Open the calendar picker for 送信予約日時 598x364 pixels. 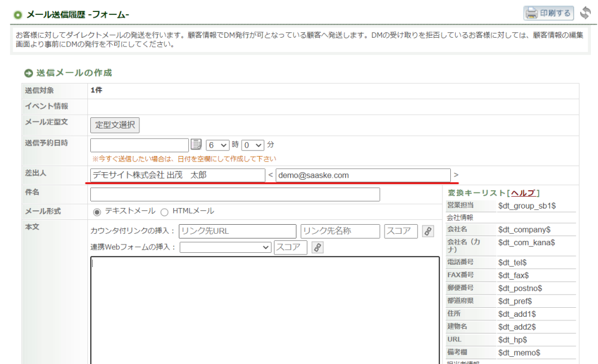pyautogui.click(x=196, y=145)
